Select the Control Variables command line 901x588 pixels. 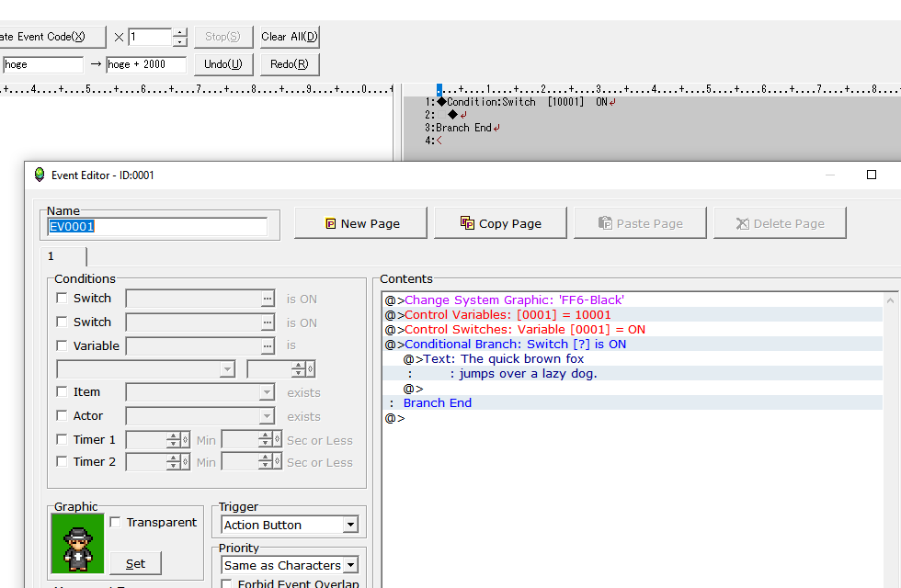633,314
